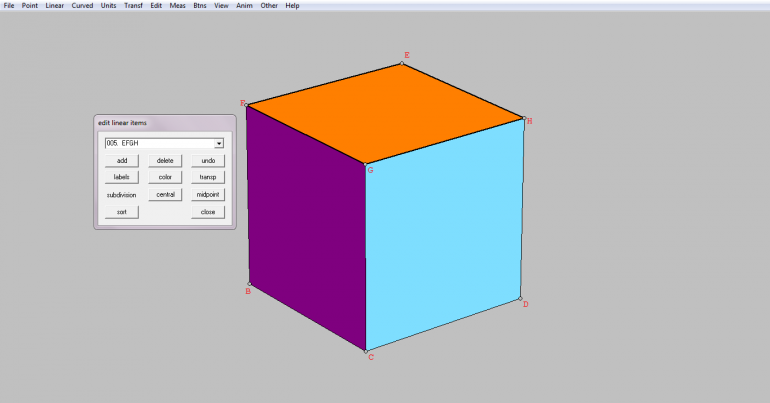Viewport: 770px width, 403px height.
Task: Open the Meas menu
Action: tap(177, 5)
